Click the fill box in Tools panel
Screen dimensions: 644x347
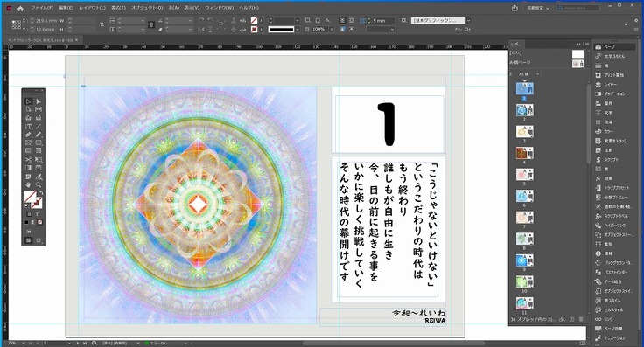[29, 196]
